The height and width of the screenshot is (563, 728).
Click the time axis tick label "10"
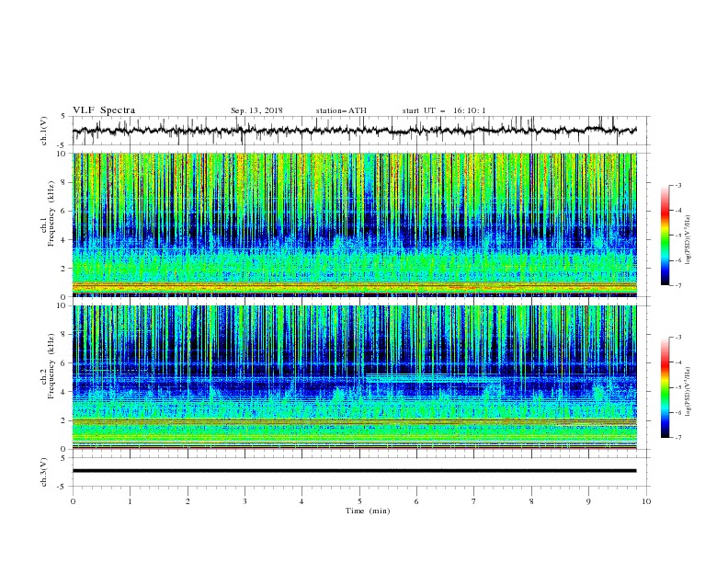coord(646,501)
